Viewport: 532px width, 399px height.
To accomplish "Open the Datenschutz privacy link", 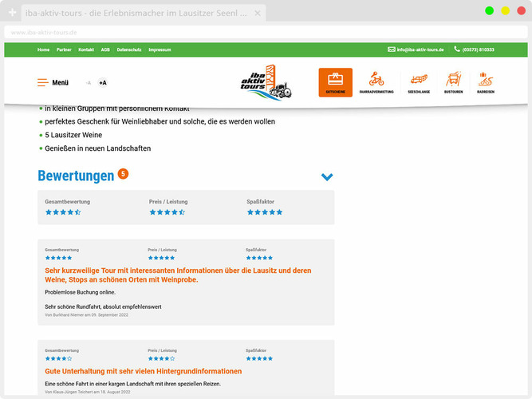I will tap(129, 49).
